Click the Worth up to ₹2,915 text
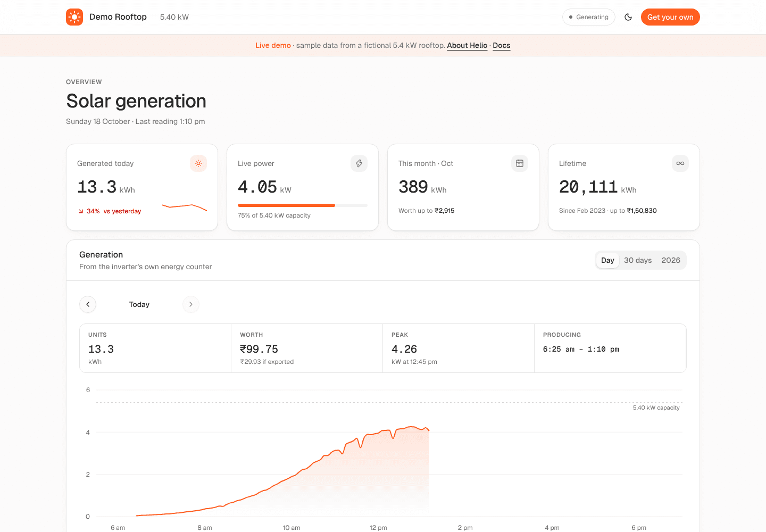Viewport: 766px width, 532px height. tap(427, 211)
